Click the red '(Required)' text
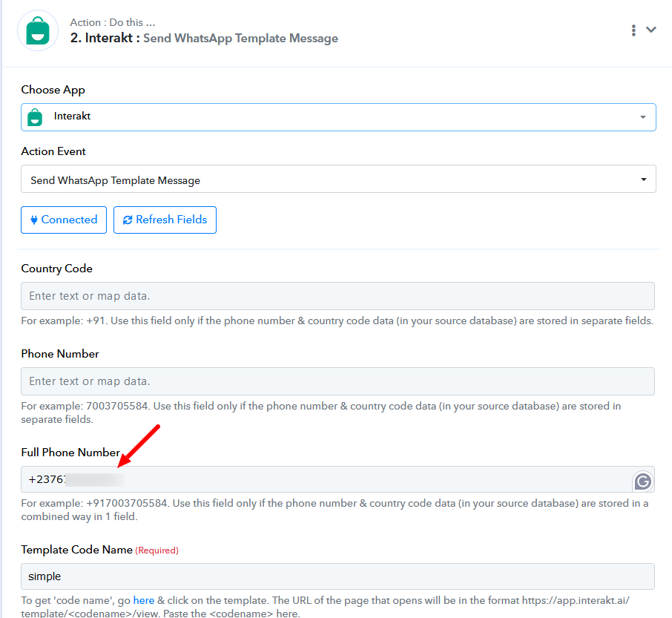This screenshot has height=618, width=672. [x=157, y=550]
